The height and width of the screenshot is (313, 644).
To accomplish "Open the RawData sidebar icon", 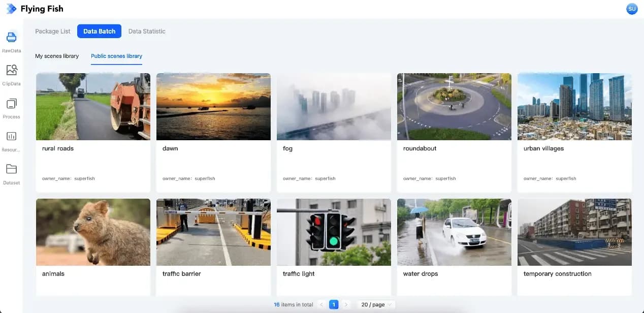I will (11, 38).
